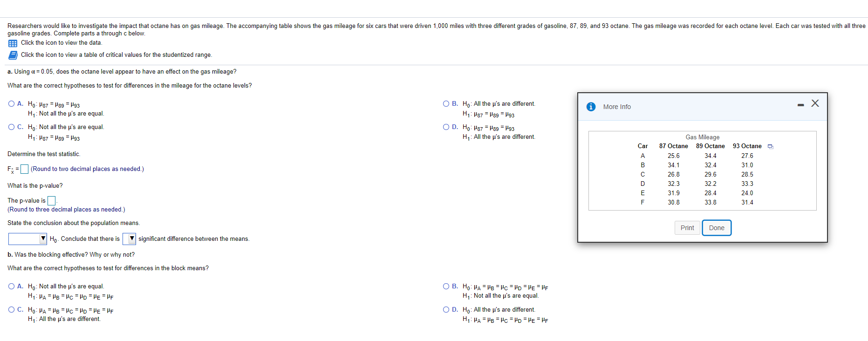Close the More Info dialog

pyautogui.click(x=815, y=103)
